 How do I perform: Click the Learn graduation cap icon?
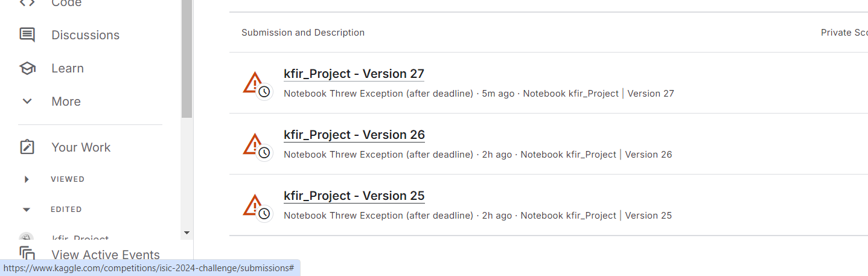27,68
